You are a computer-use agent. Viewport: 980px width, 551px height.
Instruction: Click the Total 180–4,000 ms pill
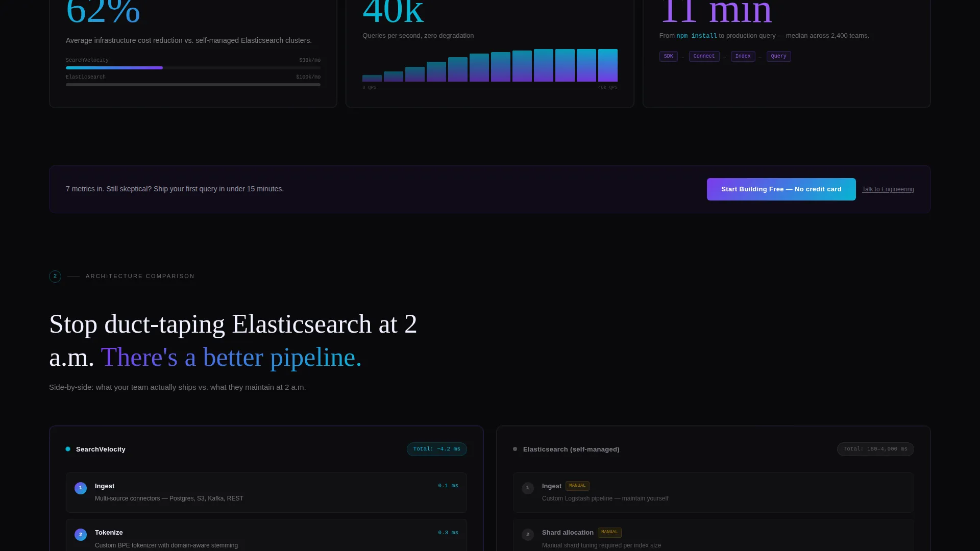[x=875, y=449]
